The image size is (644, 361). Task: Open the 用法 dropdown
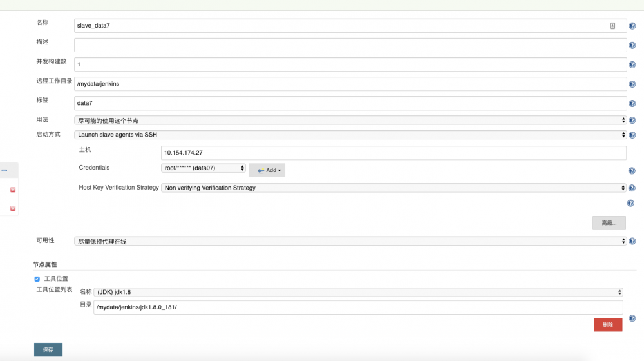[x=350, y=121]
